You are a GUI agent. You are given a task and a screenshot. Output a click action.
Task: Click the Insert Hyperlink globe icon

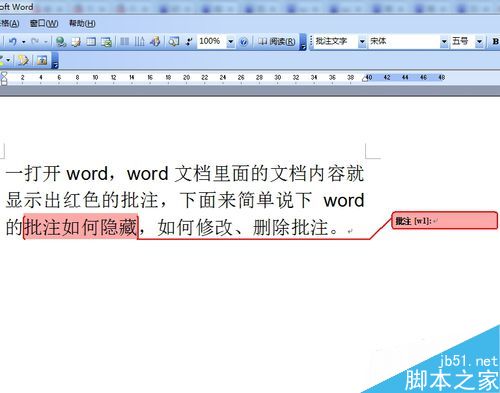[x=61, y=42]
